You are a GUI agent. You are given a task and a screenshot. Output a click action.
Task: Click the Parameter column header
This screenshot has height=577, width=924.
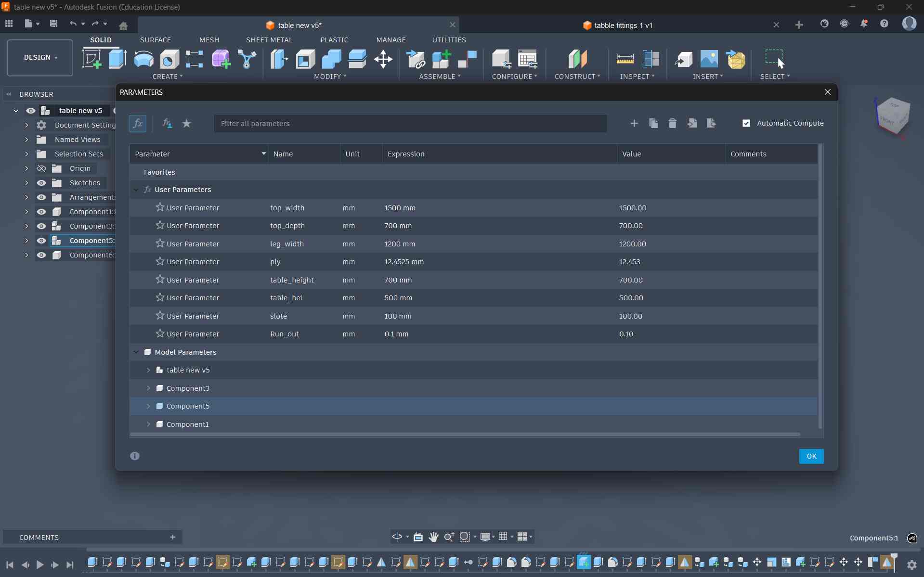coord(199,154)
